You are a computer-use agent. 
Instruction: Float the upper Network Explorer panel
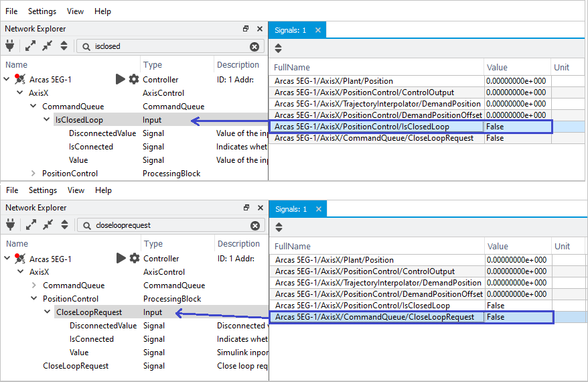(x=246, y=29)
